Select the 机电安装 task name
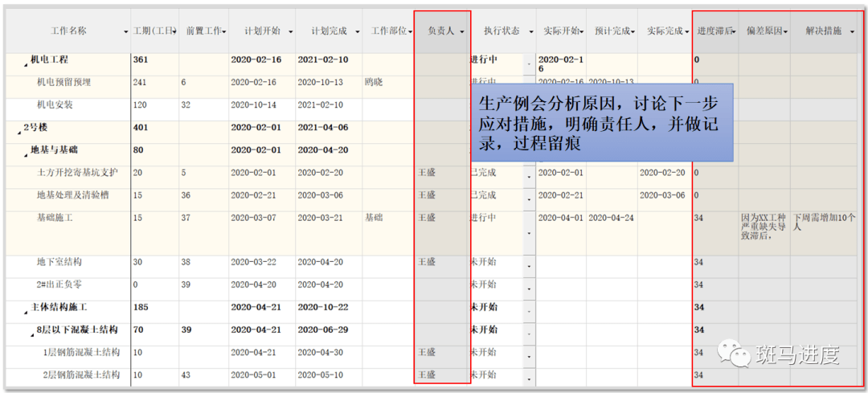The height and width of the screenshot is (393, 868). tap(55, 104)
